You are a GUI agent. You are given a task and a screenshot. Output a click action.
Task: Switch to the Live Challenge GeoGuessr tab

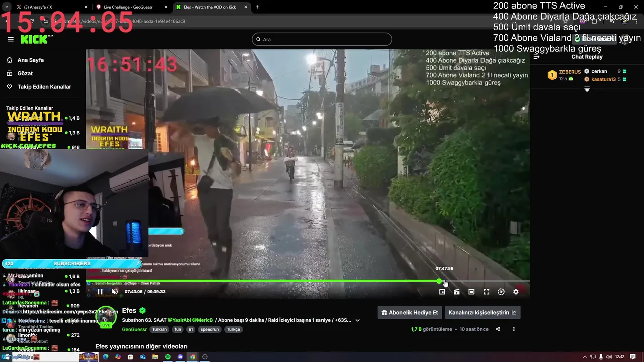pos(132,7)
